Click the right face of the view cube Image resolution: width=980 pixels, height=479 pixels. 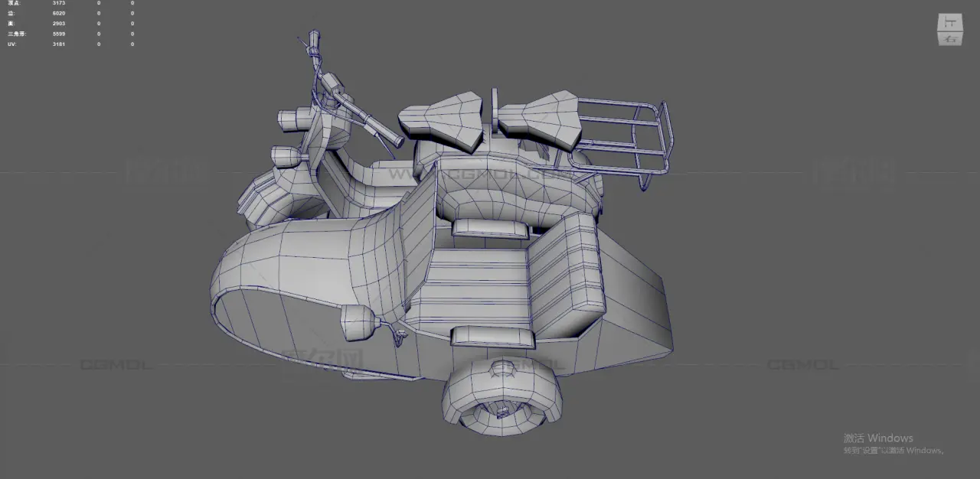click(x=950, y=38)
